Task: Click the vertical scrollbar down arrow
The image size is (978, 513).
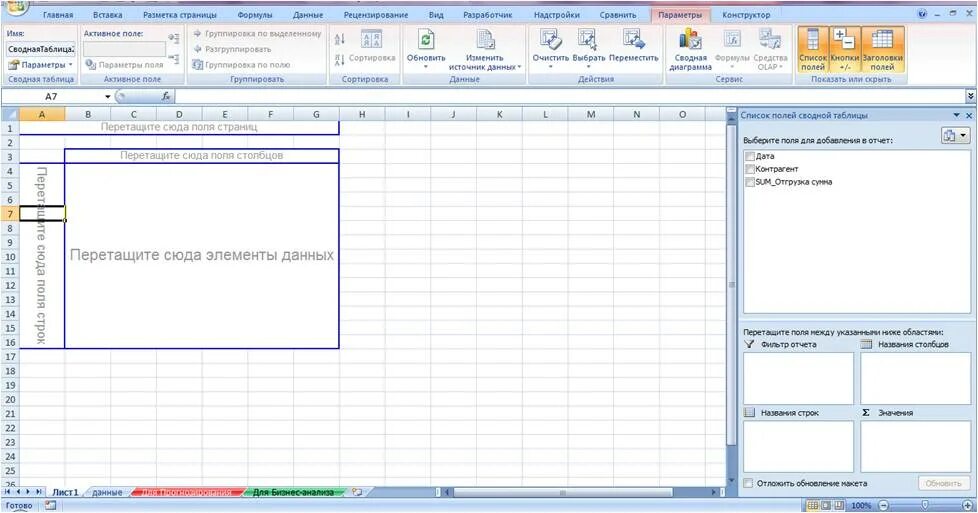Action: [x=732, y=481]
